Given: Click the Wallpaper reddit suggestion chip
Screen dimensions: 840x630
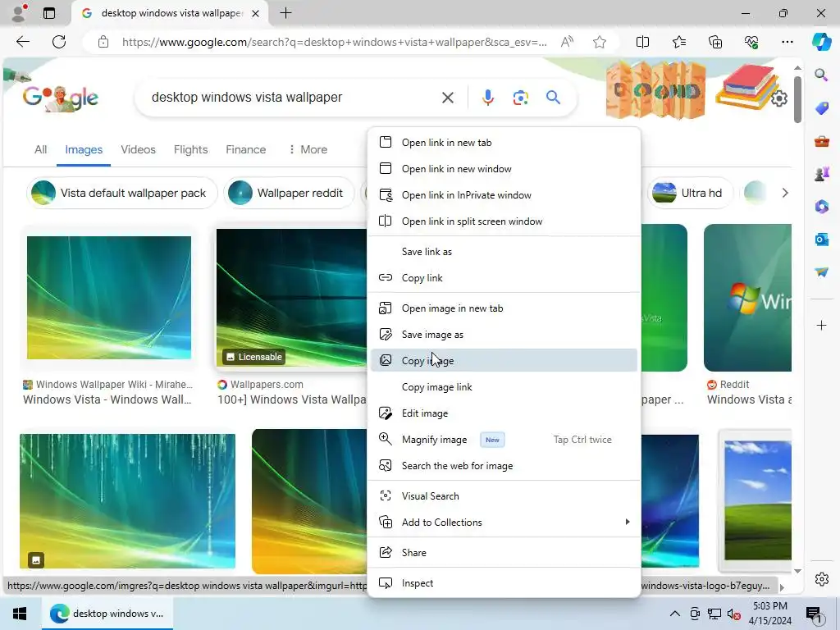Looking at the screenshot, I should pyautogui.click(x=289, y=193).
